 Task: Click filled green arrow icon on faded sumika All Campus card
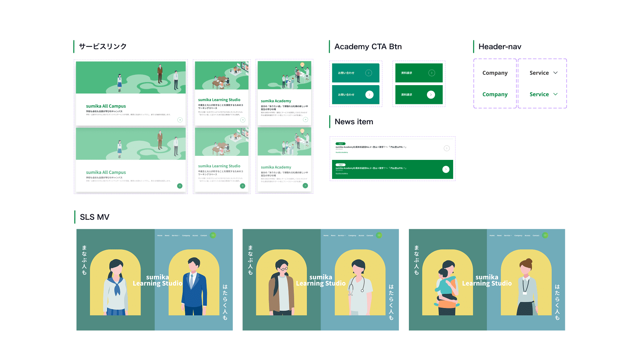click(x=180, y=186)
